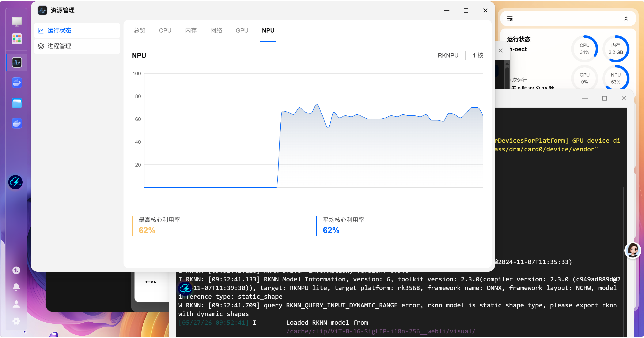The image size is (644, 338).
Task: Switch to the CPU tab
Action: click(x=165, y=31)
